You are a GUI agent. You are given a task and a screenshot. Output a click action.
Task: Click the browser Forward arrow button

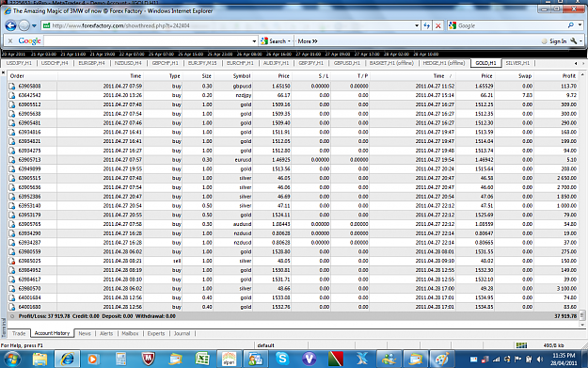24,25
